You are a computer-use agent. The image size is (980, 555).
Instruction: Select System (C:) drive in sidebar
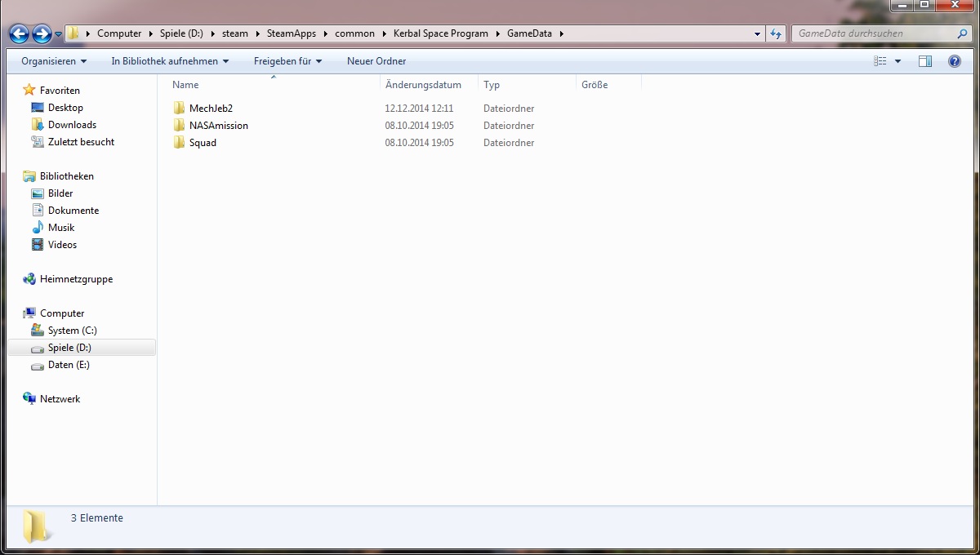pos(72,331)
